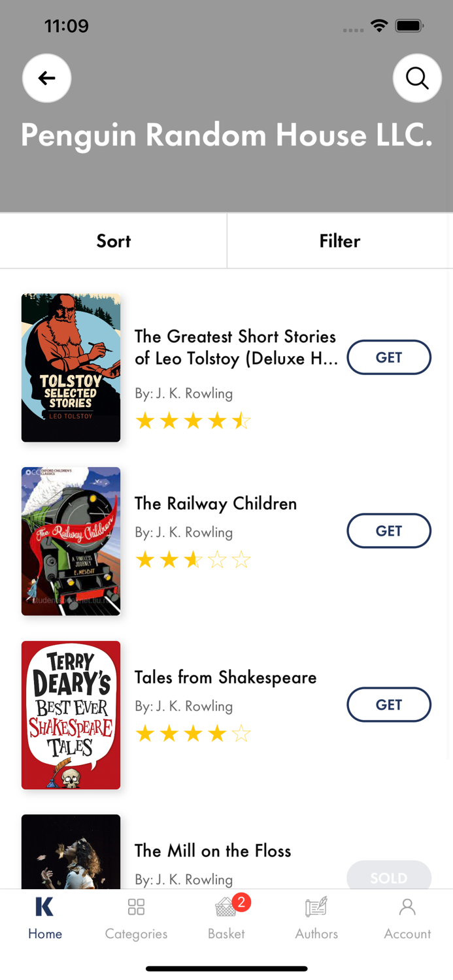This screenshot has width=453, height=980.
Task: Tap the back arrow button
Action: tap(46, 78)
